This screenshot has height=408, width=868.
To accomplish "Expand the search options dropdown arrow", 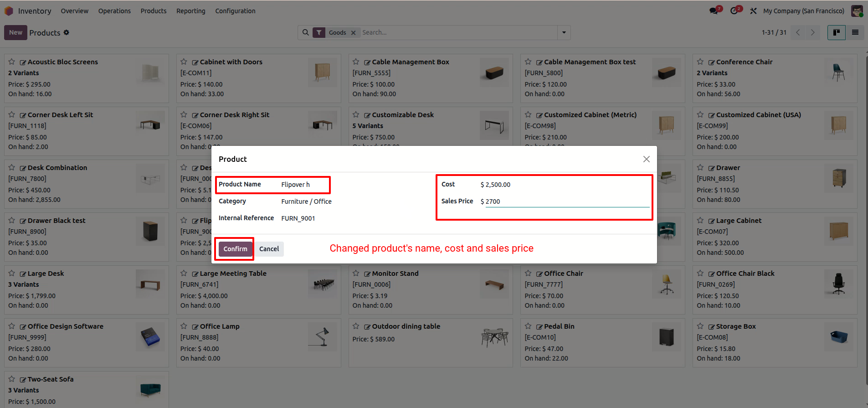I will pos(564,32).
